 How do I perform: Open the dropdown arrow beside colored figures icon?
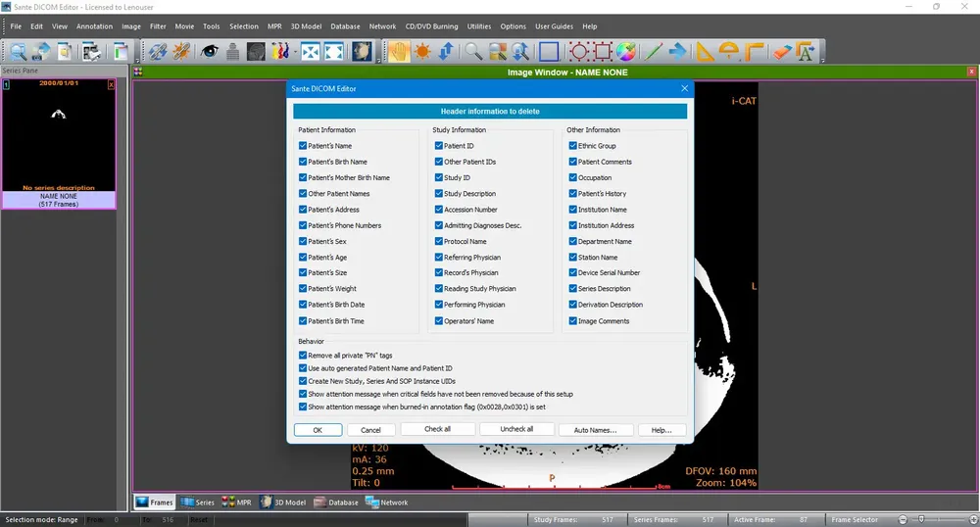point(294,53)
